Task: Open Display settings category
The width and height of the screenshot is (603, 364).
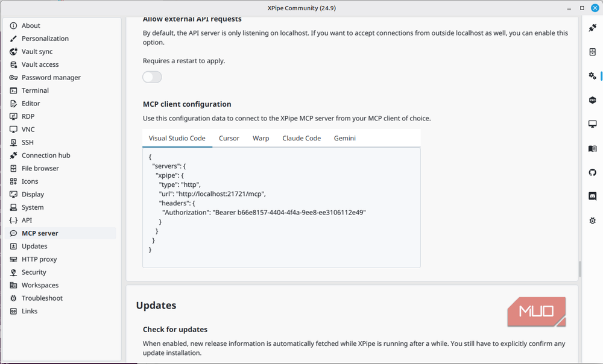Action: click(x=61, y=195)
